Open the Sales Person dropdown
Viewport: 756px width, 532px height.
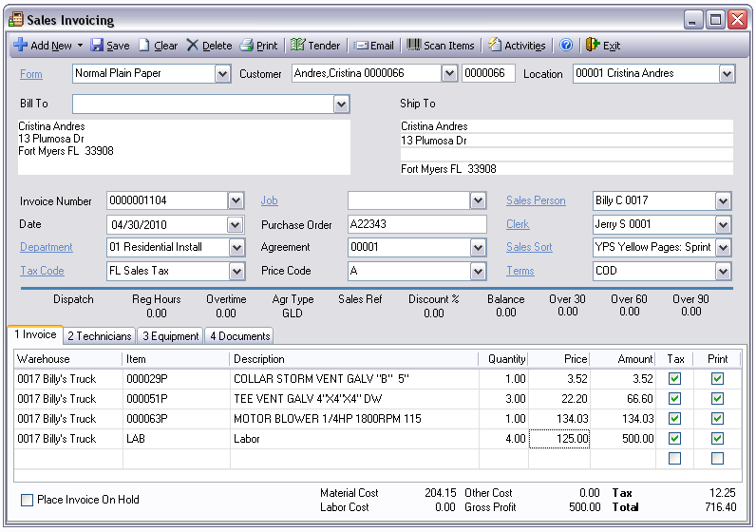(723, 201)
